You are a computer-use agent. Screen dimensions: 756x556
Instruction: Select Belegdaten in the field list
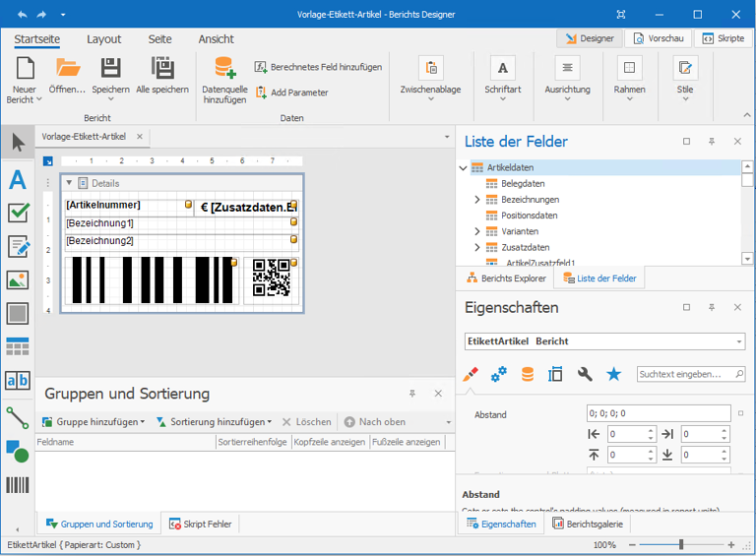(x=523, y=184)
